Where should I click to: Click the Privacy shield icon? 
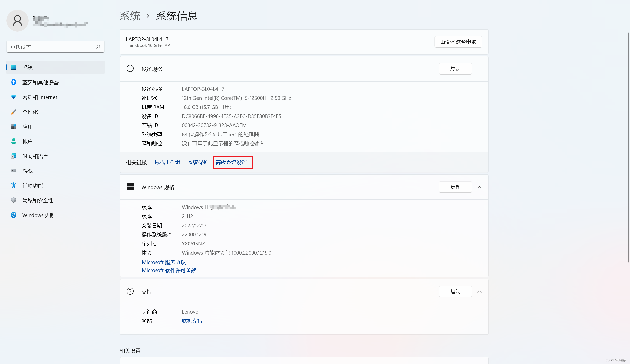(x=14, y=200)
